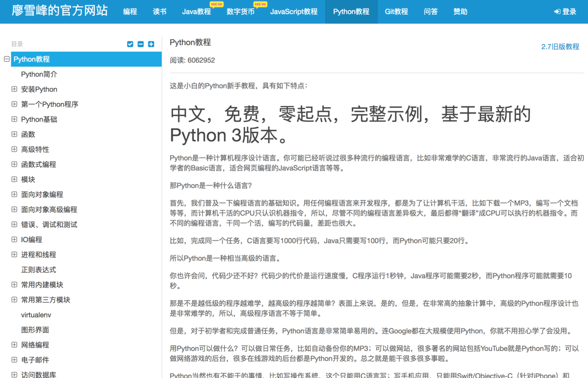Expand the 常用内建模块 tree node
Image resolution: width=588 pixels, height=378 pixels.
click(x=14, y=285)
